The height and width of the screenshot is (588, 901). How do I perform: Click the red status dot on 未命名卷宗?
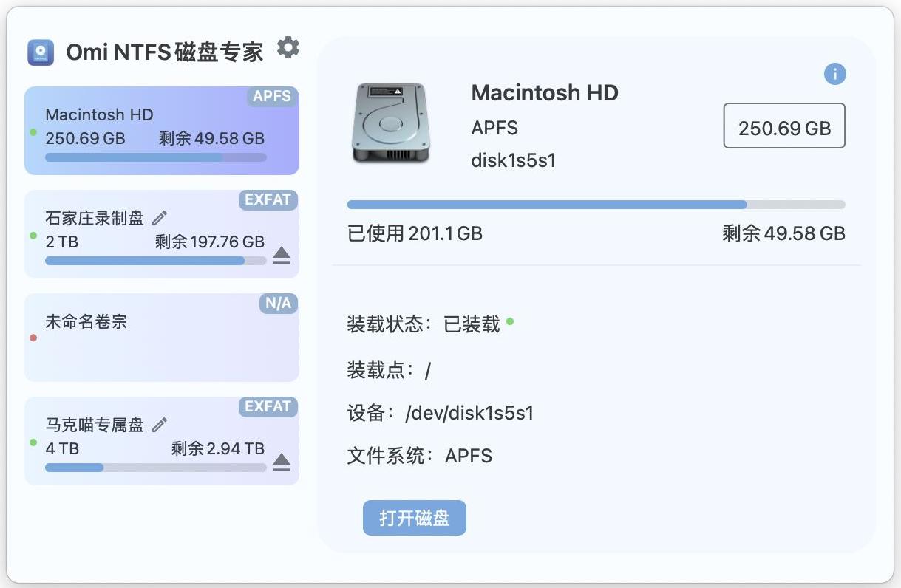(x=33, y=338)
